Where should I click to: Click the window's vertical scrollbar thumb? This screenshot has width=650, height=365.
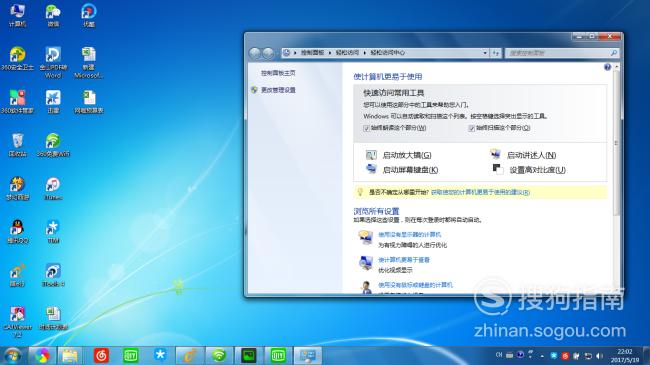point(616,143)
